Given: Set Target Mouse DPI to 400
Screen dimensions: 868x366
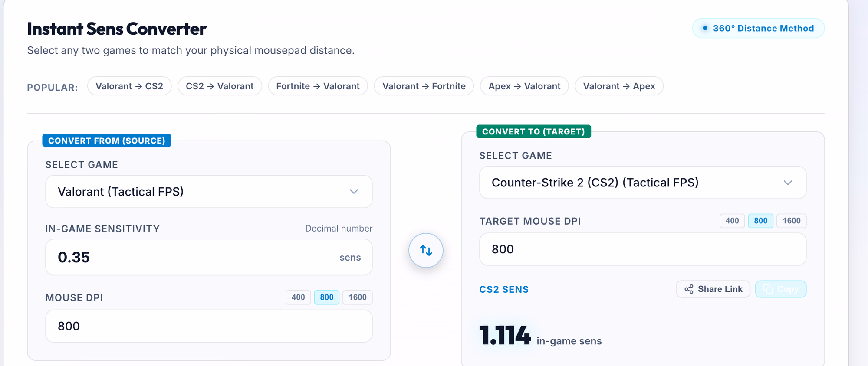Looking at the screenshot, I should click(x=732, y=221).
